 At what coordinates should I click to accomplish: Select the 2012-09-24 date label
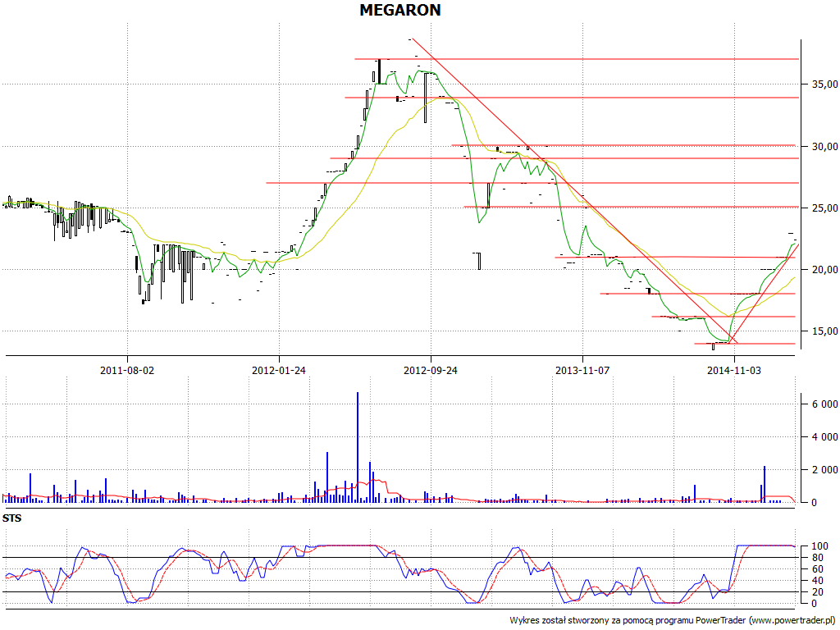[431, 370]
